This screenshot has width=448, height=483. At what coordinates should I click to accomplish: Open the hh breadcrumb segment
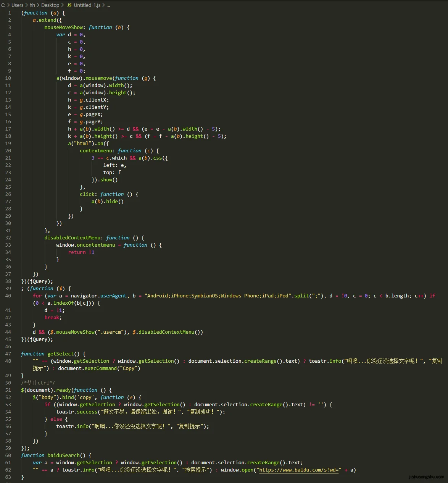point(32,5)
